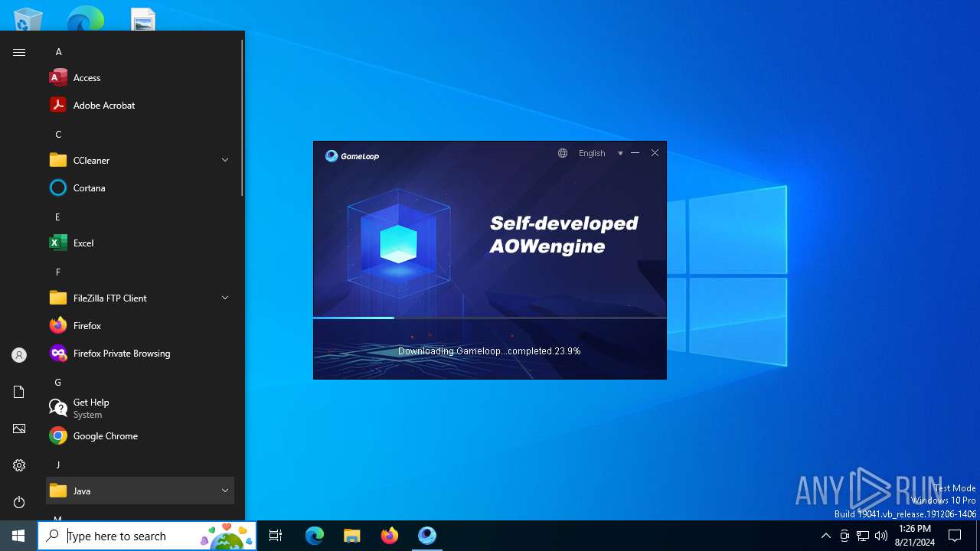Open Firefox on the taskbar
The height and width of the screenshot is (551, 980).
click(390, 536)
